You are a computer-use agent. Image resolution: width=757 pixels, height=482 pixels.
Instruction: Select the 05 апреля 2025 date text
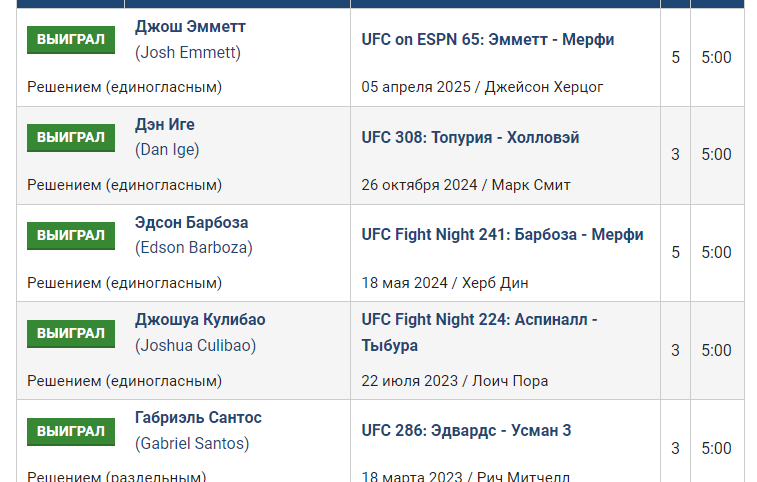click(x=416, y=87)
